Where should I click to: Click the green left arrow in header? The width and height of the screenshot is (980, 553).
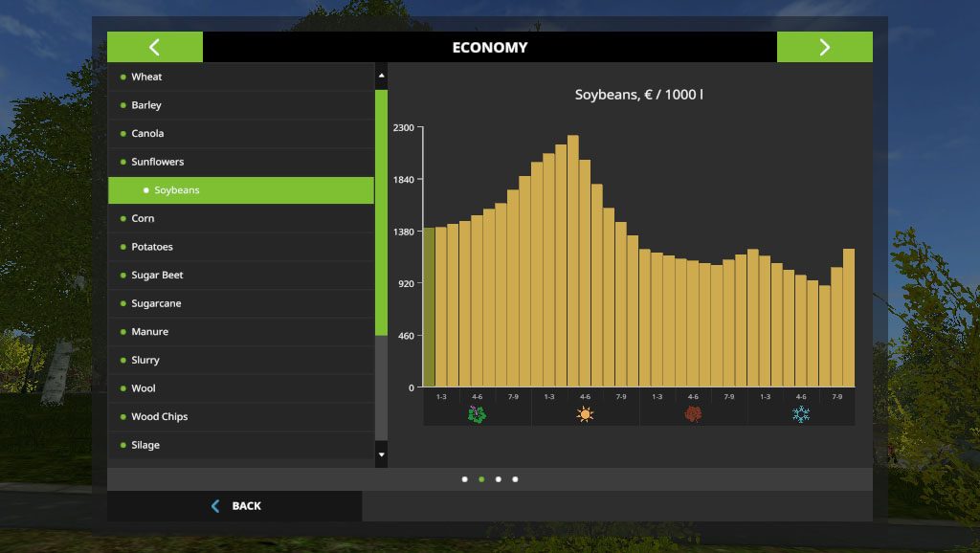[155, 46]
